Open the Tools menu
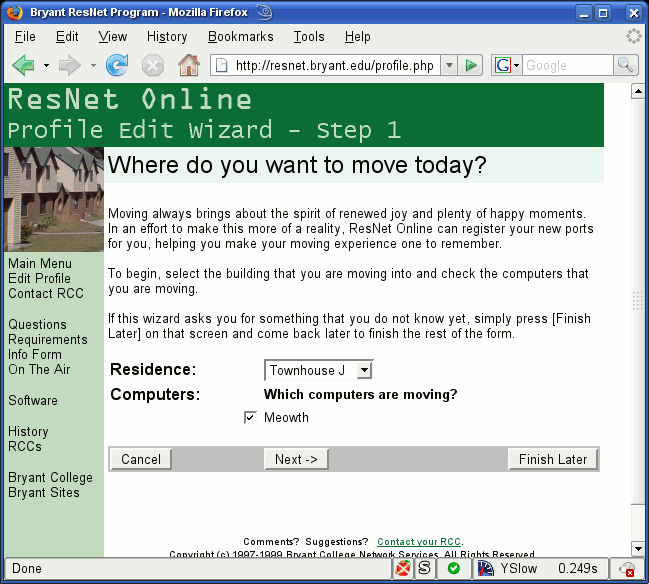649x584 pixels. [x=309, y=37]
